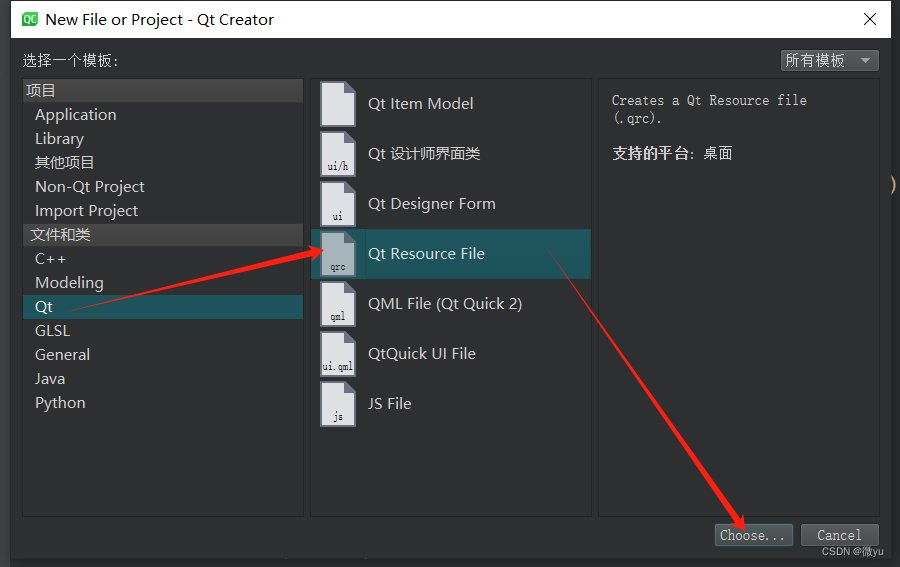
Task: Click the 选择一个模板 heading label
Action: [x=71, y=61]
